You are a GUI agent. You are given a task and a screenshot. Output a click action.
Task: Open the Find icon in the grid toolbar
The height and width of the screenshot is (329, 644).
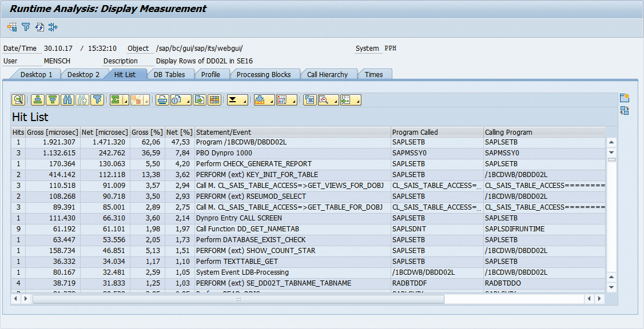pyautogui.click(x=68, y=99)
